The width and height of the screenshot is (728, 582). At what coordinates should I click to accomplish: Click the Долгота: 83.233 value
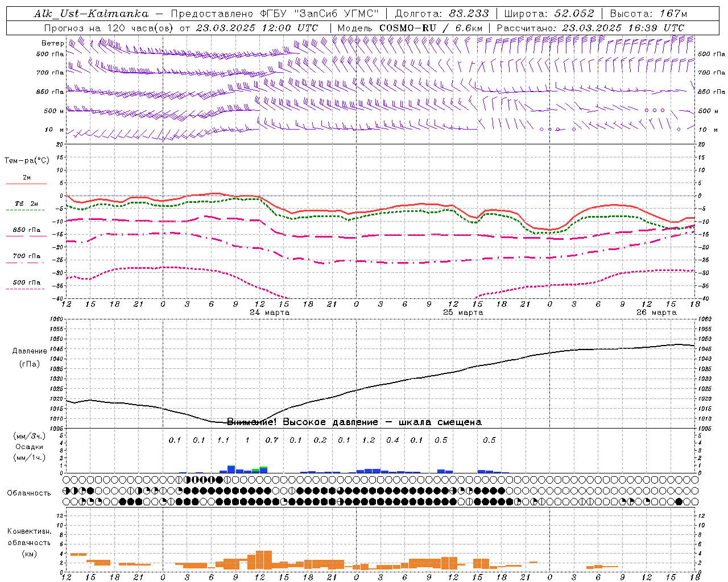pos(442,14)
